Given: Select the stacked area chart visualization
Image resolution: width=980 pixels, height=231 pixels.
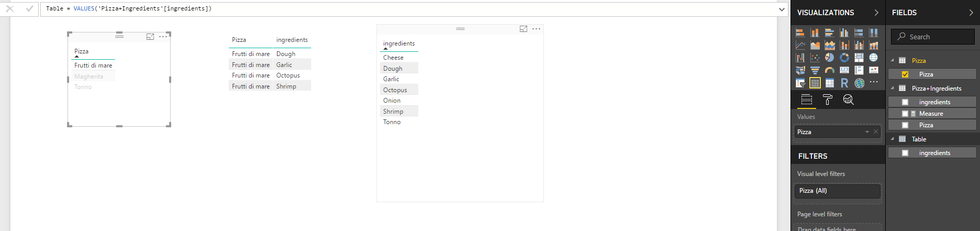Looking at the screenshot, I should pyautogui.click(x=830, y=45).
